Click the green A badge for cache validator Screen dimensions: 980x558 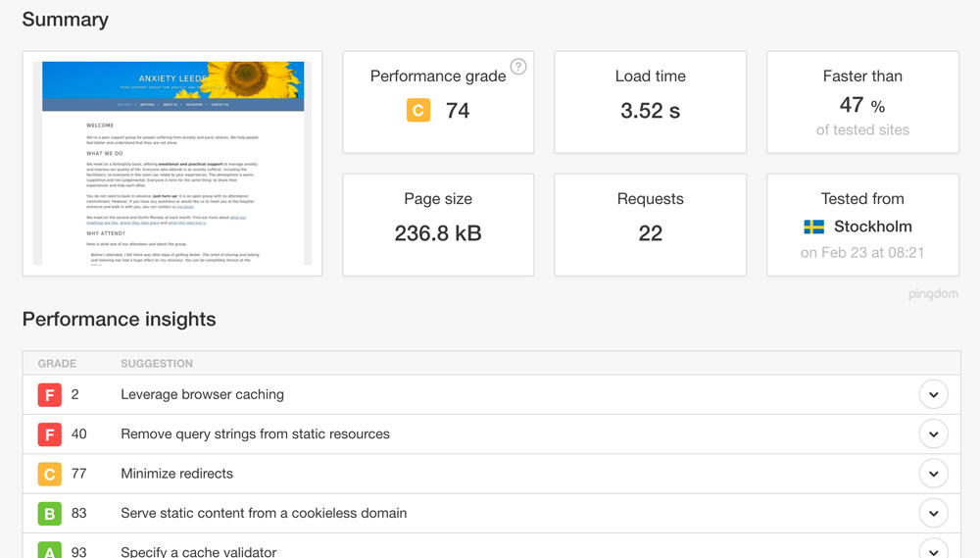[x=50, y=549]
